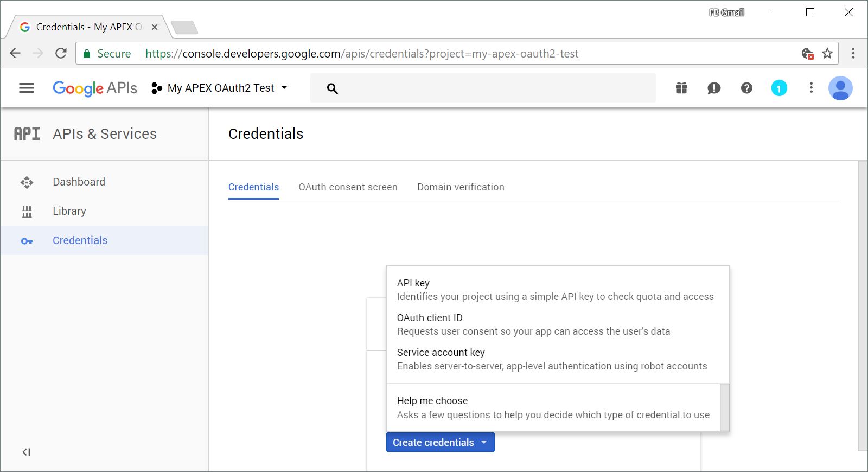Choose OAuth client ID option
Viewport: 868px width, 472px height.
coord(558,324)
